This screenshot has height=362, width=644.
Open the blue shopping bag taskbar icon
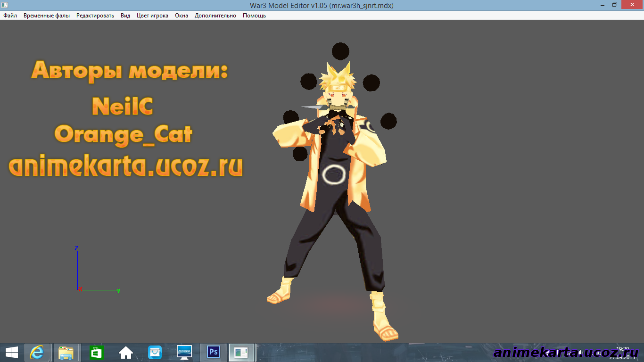155,352
